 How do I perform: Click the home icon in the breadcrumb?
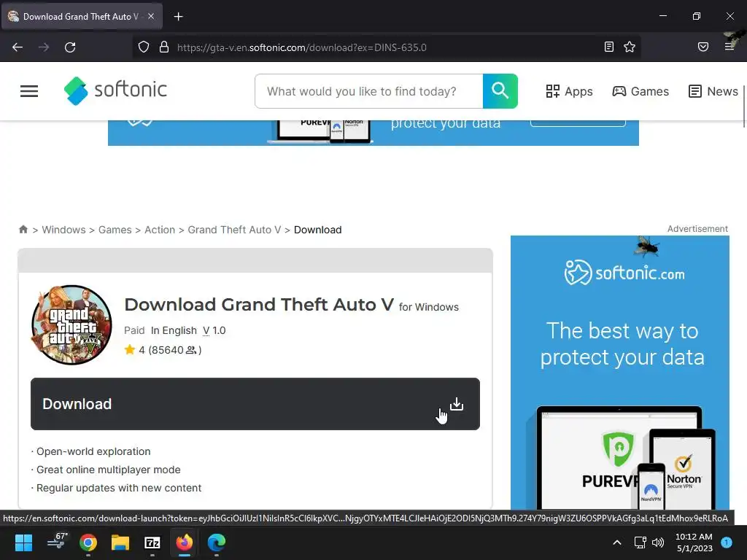click(23, 229)
